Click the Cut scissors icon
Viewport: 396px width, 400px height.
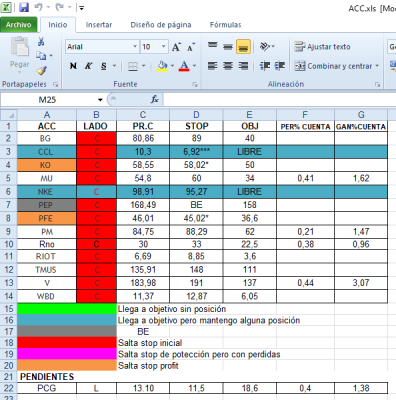41,41
